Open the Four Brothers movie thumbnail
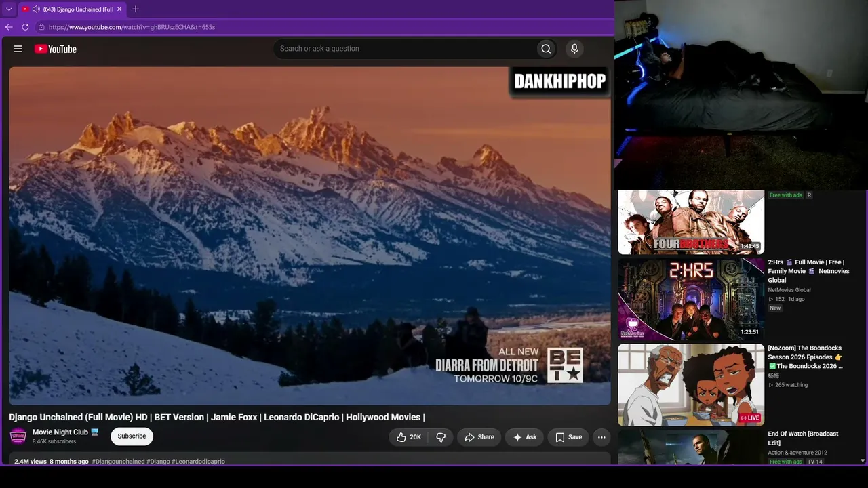Viewport: 868px width, 488px height. click(691, 222)
